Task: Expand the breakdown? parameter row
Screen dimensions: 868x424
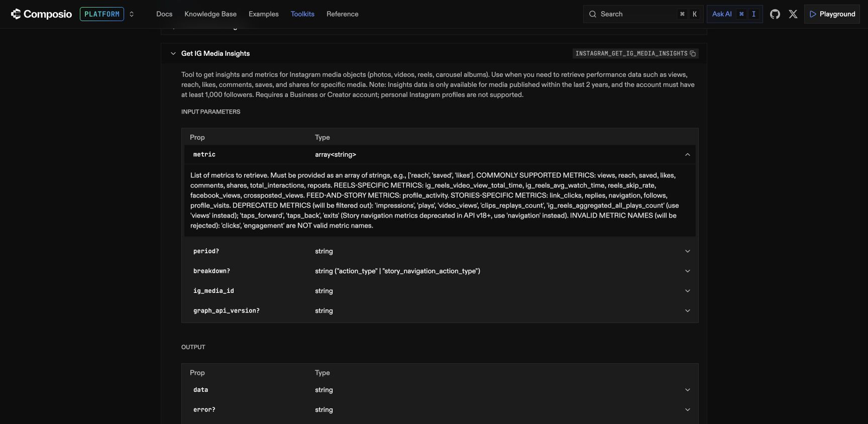Action: [x=440, y=271]
